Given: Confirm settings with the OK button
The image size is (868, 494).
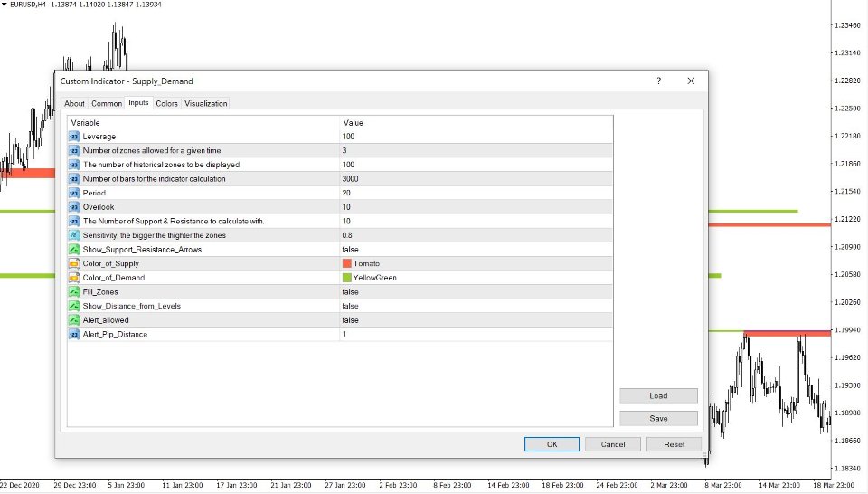Looking at the screenshot, I should pos(552,444).
